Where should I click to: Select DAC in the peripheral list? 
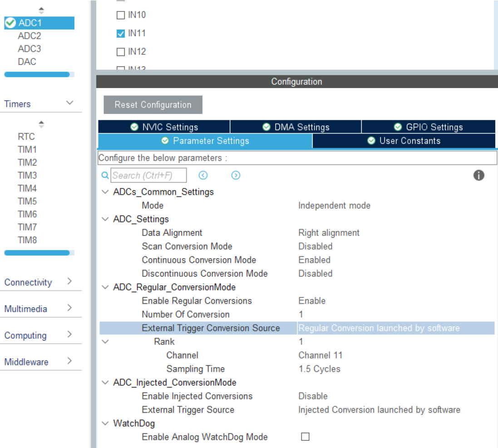(27, 62)
